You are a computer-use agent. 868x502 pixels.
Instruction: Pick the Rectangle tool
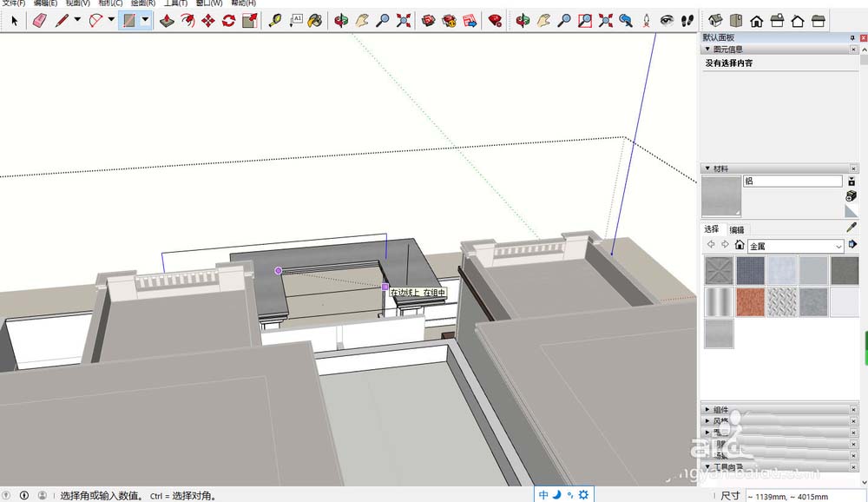130,19
